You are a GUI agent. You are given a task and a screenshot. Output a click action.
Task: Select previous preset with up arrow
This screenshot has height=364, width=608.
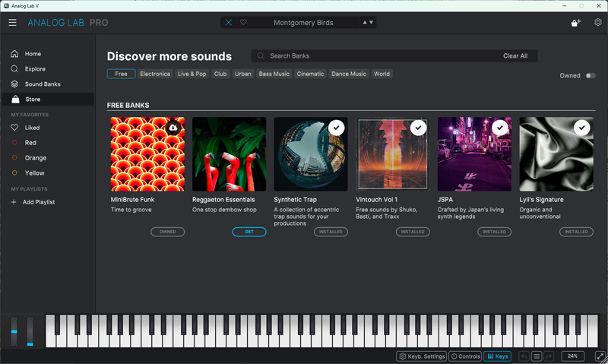coord(365,23)
